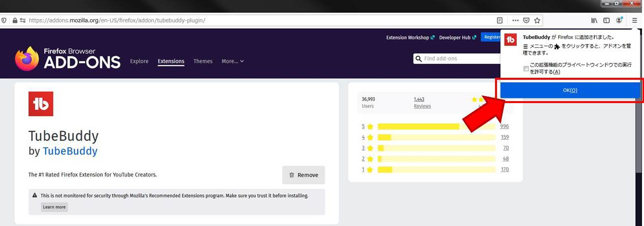This screenshot has width=644, height=226.
Task: Click the site security padlock icon
Action: pyautogui.click(x=15, y=20)
